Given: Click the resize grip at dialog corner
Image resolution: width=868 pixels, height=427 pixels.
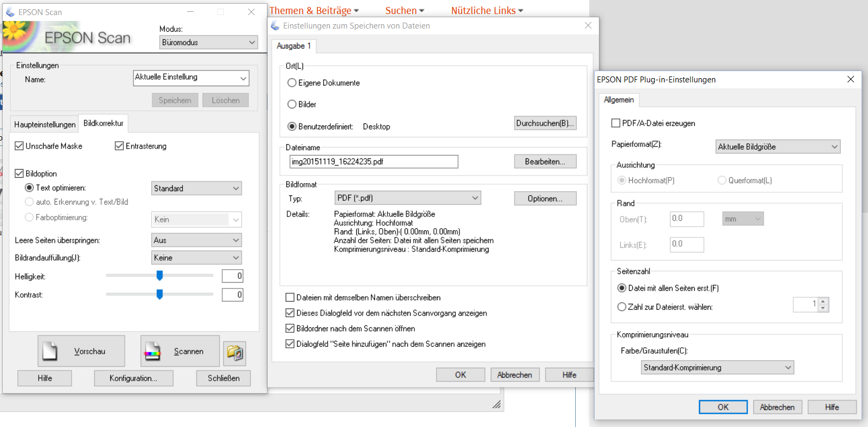Looking at the screenshot, I should (497, 404).
